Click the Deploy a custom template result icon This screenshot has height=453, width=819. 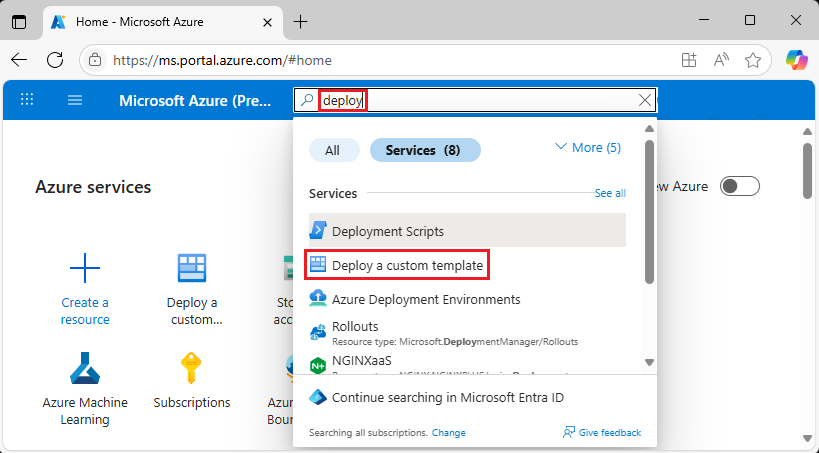point(318,265)
